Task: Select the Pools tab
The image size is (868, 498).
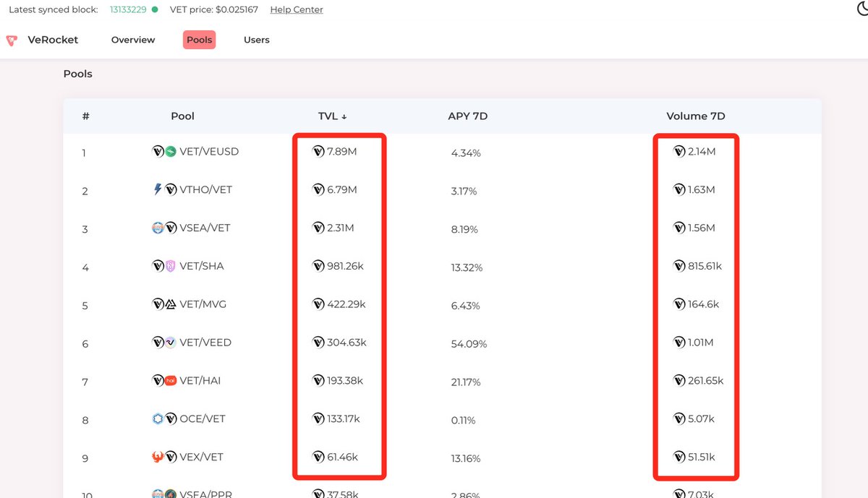Action: [x=199, y=40]
